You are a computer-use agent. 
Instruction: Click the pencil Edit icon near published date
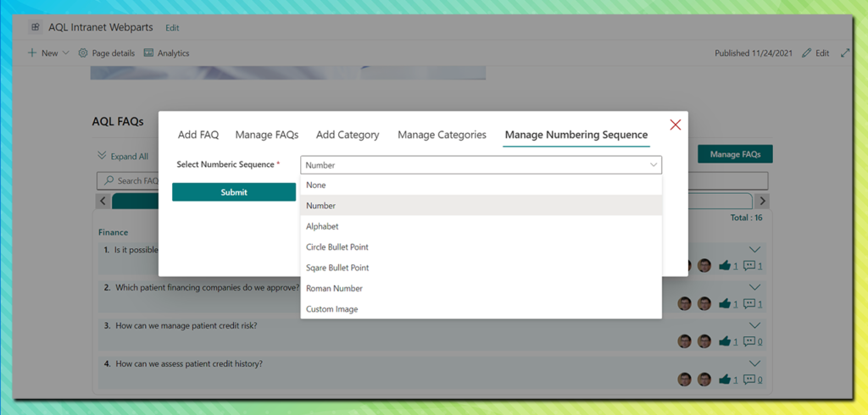(x=807, y=53)
